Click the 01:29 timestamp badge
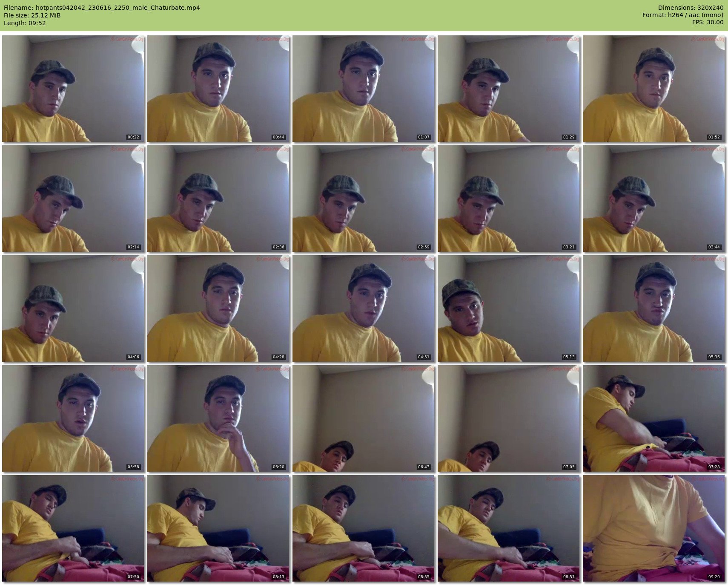Viewport: 728px width, 585px height. click(569, 137)
